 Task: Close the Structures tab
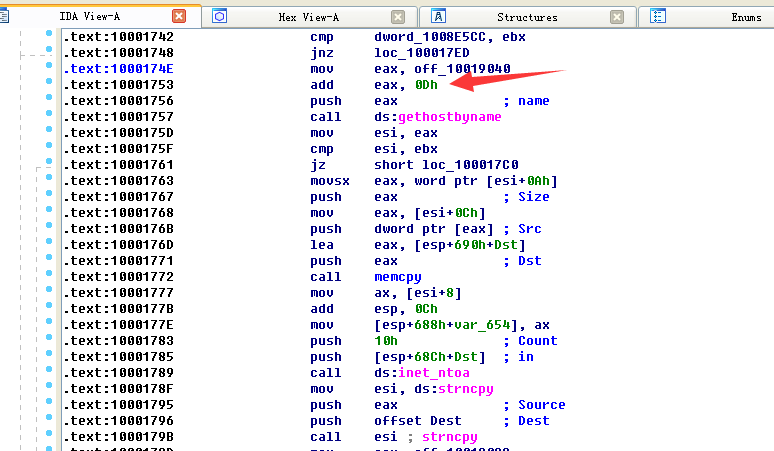(617, 17)
